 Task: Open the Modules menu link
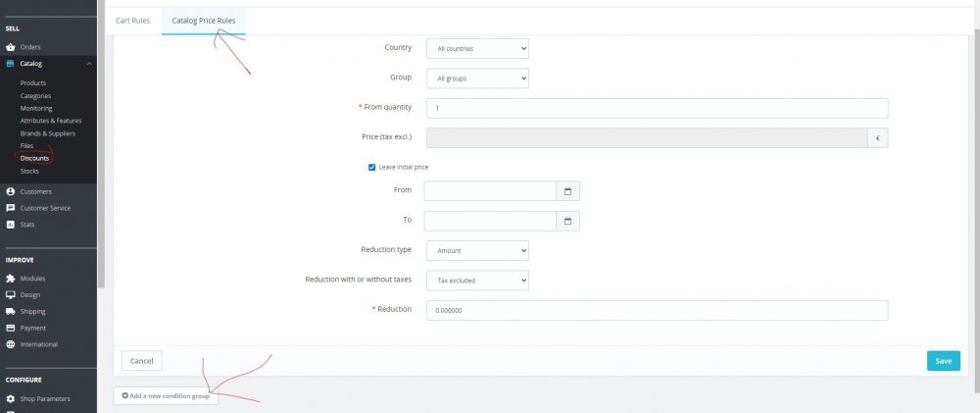32,279
